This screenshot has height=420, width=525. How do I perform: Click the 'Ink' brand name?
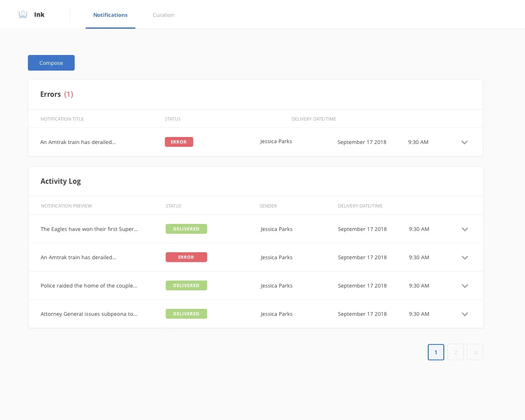[39, 14]
